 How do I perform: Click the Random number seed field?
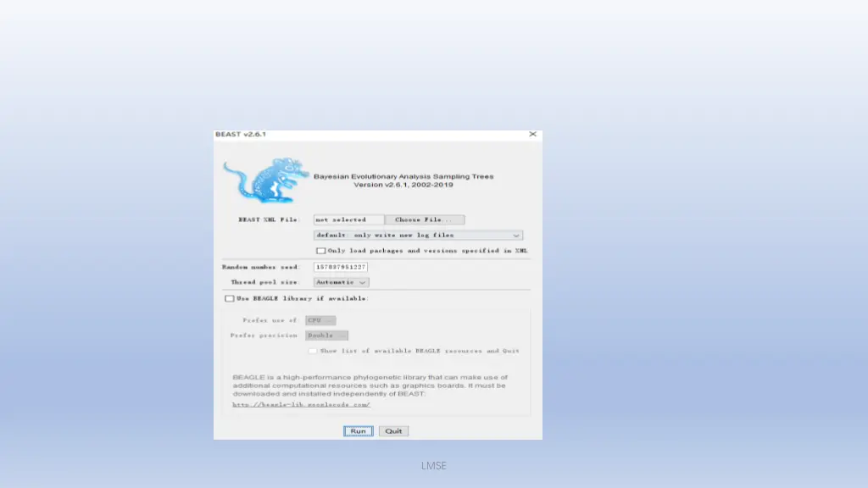(x=341, y=267)
